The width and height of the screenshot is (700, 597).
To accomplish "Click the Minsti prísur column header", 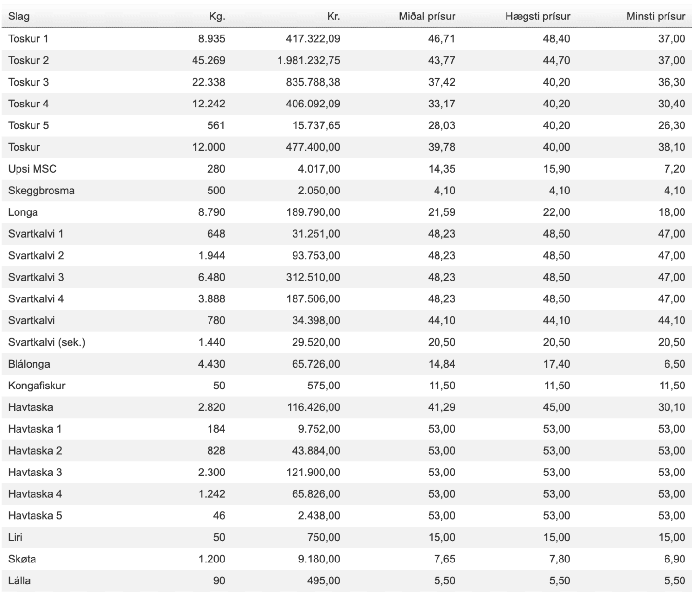I will [x=656, y=17].
